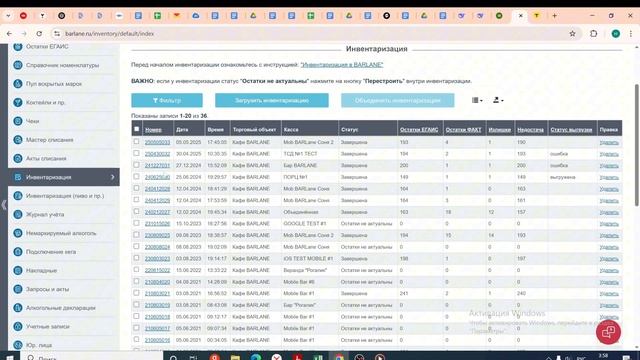Viewport: 640px width, 360px height.
Task: Click the Объединить инвентаризации button
Action: click(x=398, y=100)
